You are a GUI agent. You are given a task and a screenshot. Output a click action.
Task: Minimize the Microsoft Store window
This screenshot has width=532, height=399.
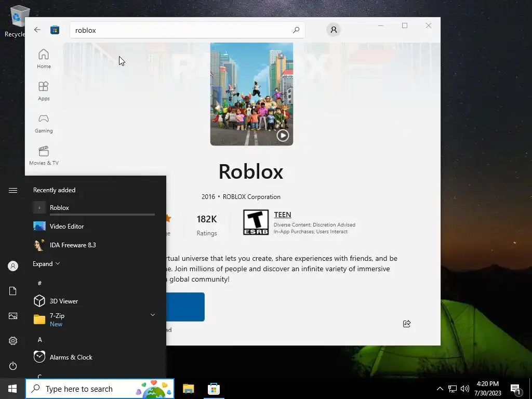381,25
